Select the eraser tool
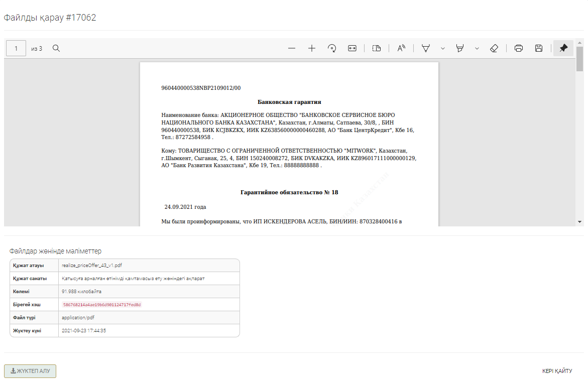This screenshot has width=588, height=382. click(x=494, y=48)
